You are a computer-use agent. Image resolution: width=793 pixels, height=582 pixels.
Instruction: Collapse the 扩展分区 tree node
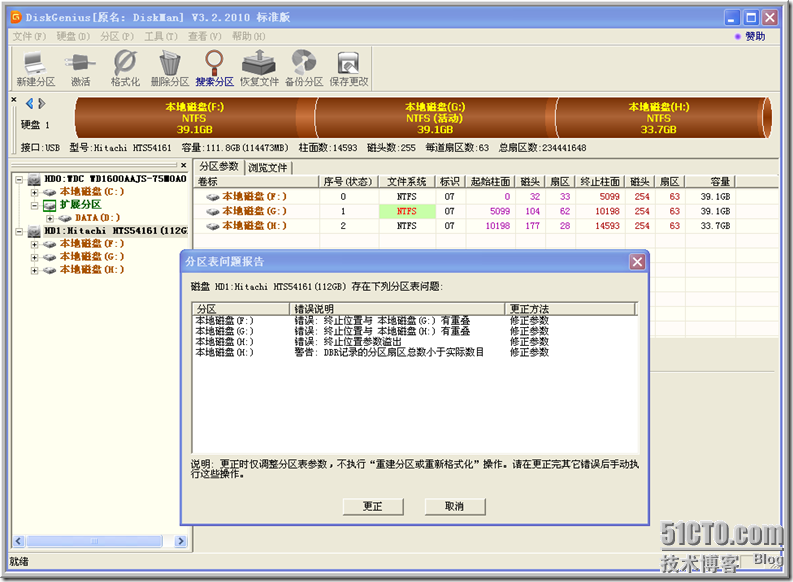click(x=34, y=205)
